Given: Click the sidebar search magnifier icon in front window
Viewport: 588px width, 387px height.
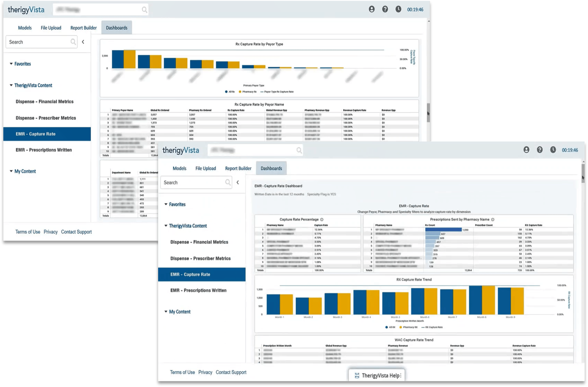Looking at the screenshot, I should (x=228, y=182).
